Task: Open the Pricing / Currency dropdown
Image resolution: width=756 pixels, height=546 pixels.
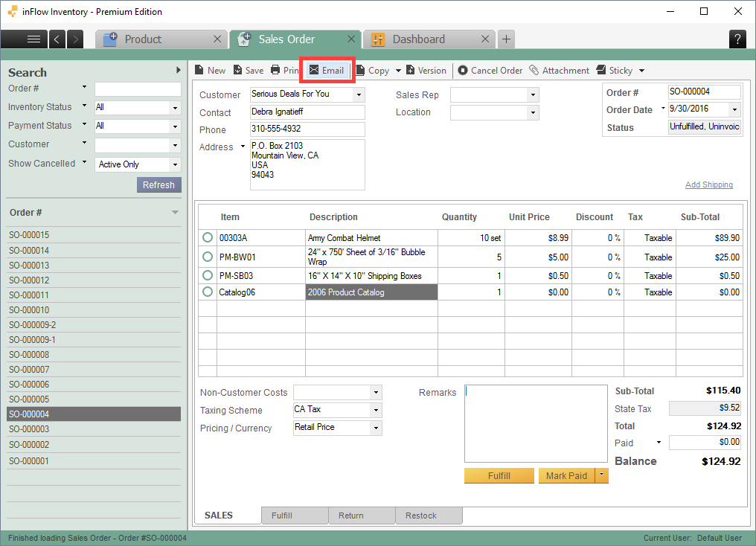Action: (x=376, y=428)
